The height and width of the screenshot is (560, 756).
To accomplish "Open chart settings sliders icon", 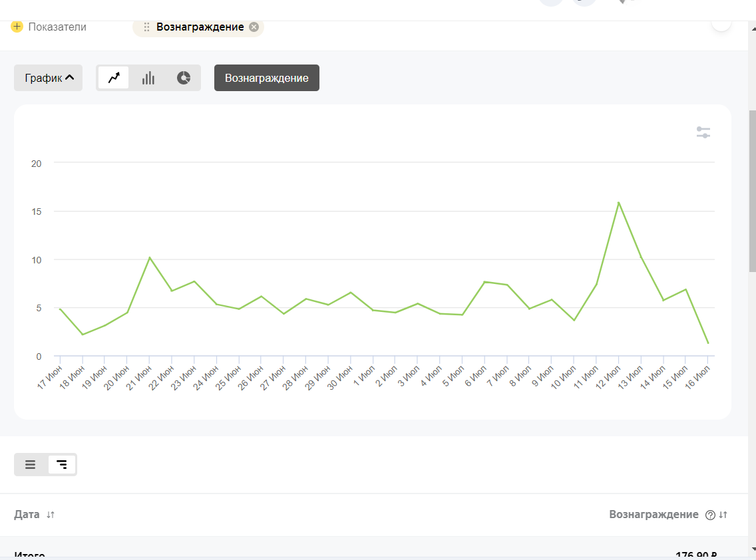I will pos(703,132).
